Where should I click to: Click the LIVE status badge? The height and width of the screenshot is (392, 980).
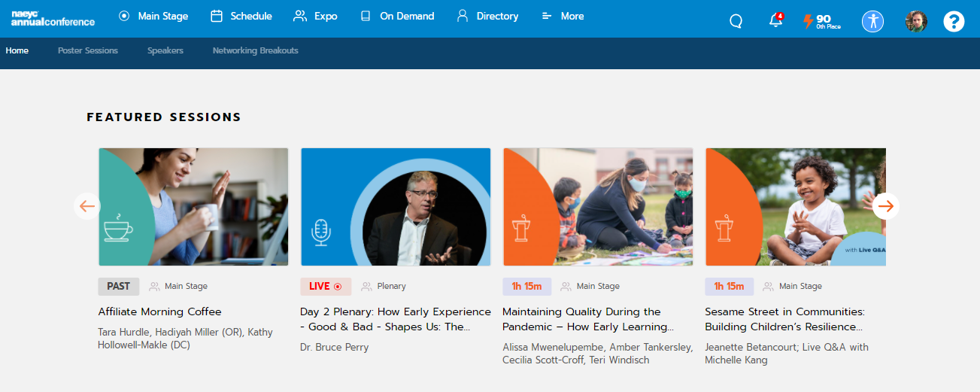tap(325, 286)
